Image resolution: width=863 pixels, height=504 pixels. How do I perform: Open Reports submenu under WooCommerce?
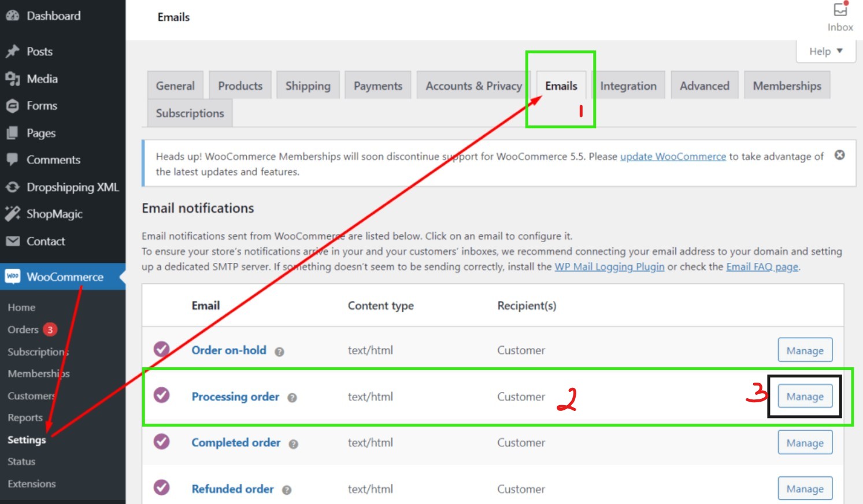(x=25, y=417)
